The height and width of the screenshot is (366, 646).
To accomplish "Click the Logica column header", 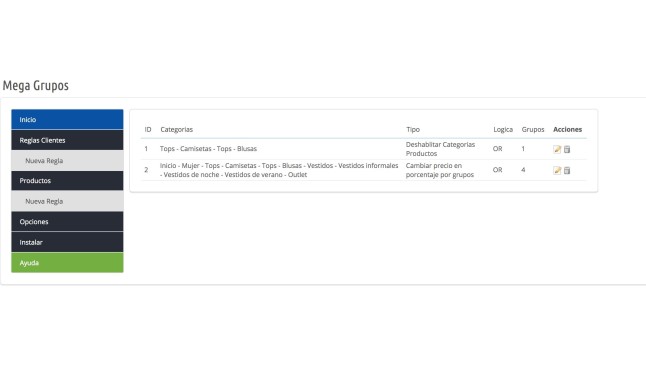I will point(503,129).
